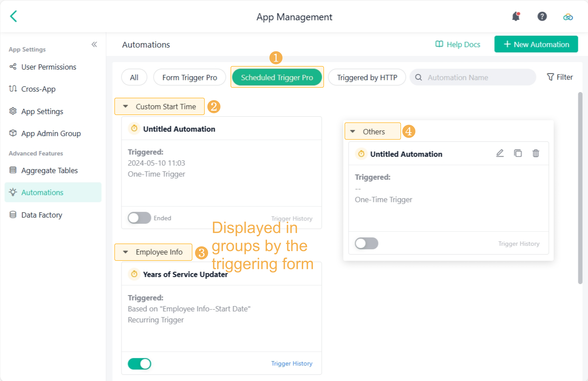Collapse the Others group
The height and width of the screenshot is (381, 588).
(353, 131)
